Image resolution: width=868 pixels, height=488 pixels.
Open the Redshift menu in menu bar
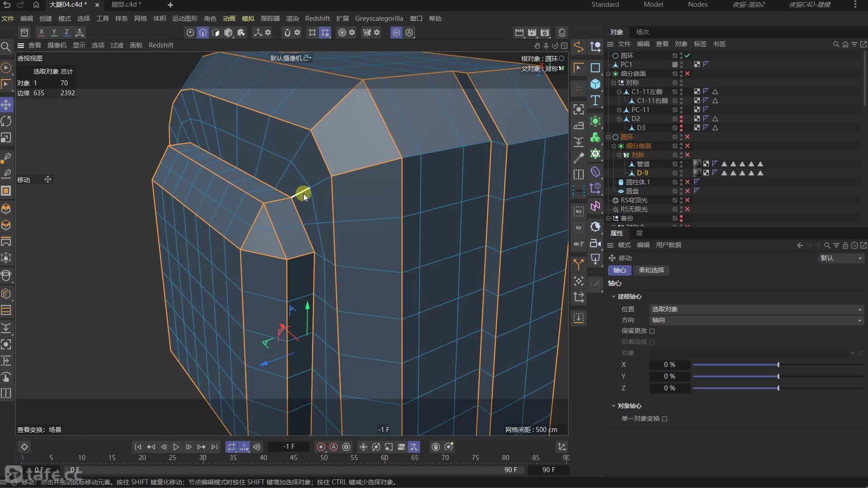(x=317, y=19)
